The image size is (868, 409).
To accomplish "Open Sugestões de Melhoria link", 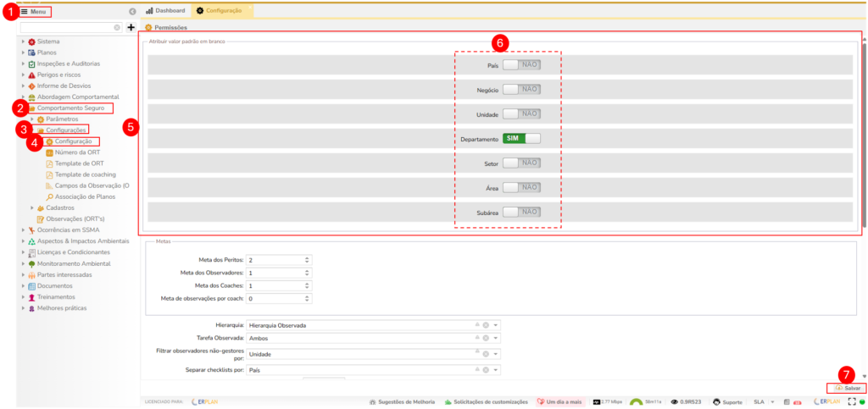I will tap(402, 402).
